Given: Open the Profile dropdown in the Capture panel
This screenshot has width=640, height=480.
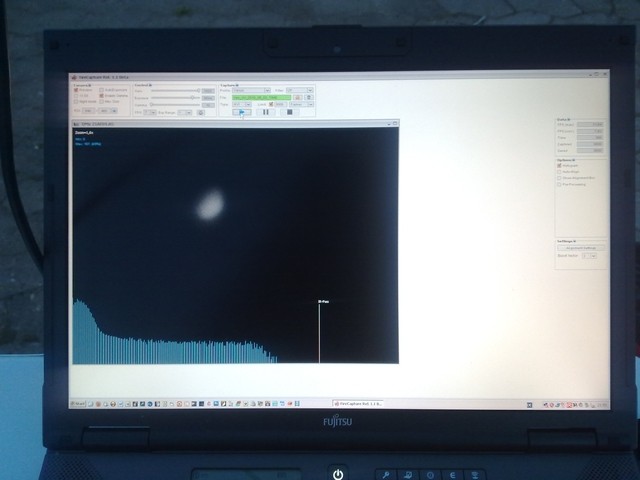Looking at the screenshot, I should pos(251,90).
